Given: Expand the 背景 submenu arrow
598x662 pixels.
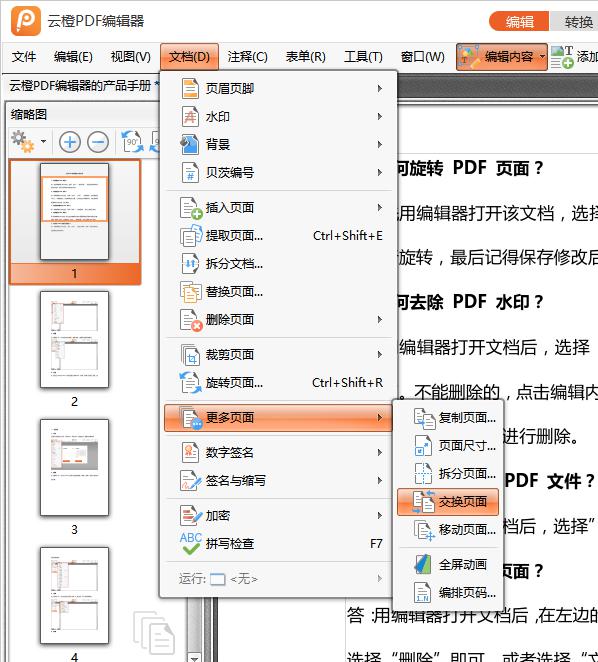Looking at the screenshot, I should 380,144.
